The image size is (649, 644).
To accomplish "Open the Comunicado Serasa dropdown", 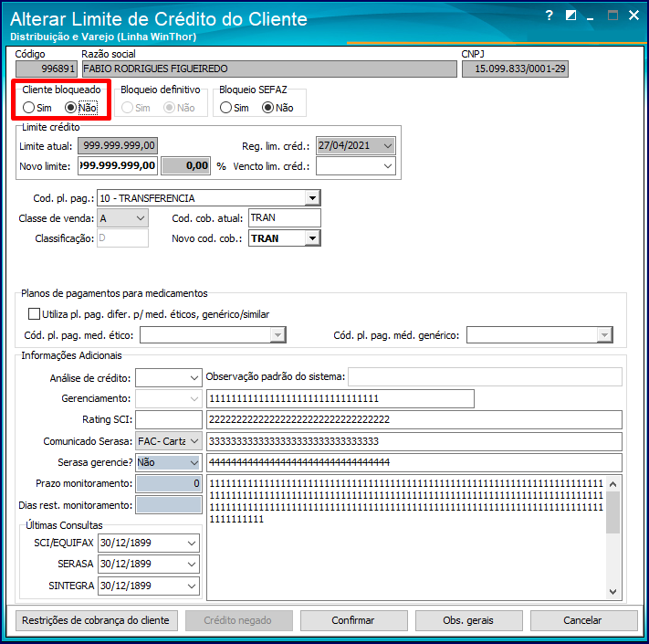I will [x=194, y=441].
